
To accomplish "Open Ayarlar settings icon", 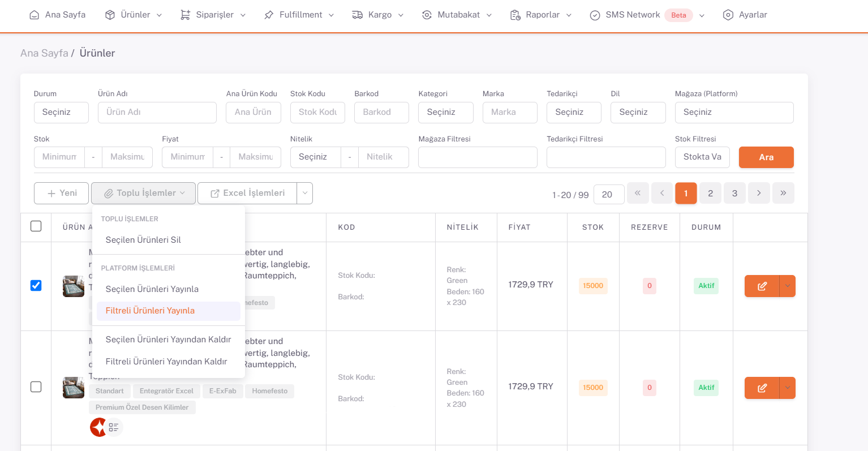I will click(728, 15).
